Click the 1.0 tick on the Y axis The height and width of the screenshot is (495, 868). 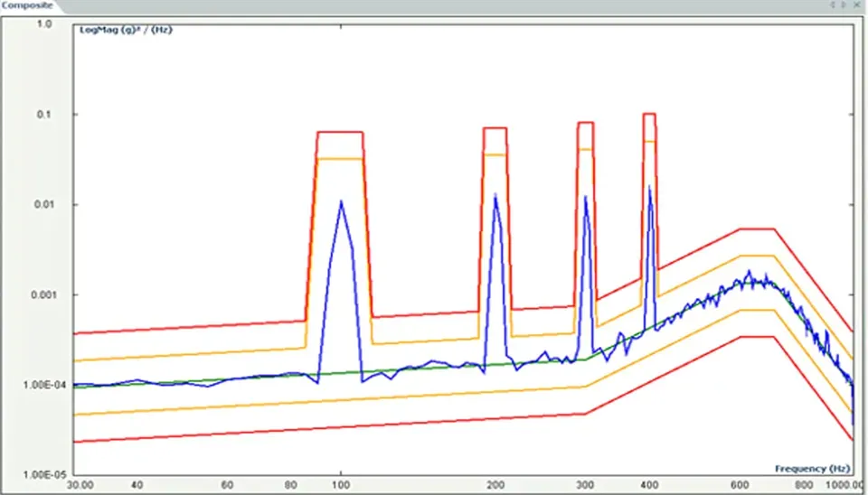pos(43,24)
